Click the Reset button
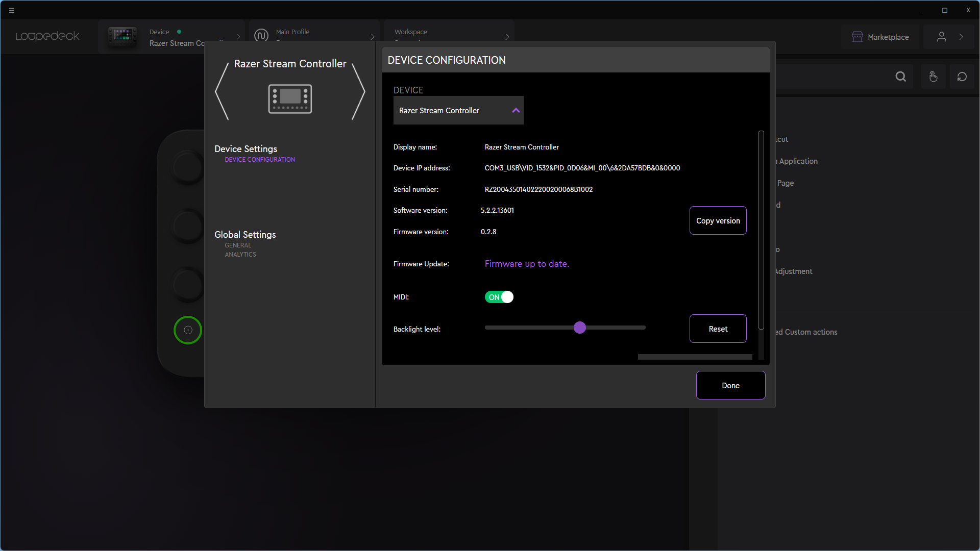 click(x=718, y=329)
